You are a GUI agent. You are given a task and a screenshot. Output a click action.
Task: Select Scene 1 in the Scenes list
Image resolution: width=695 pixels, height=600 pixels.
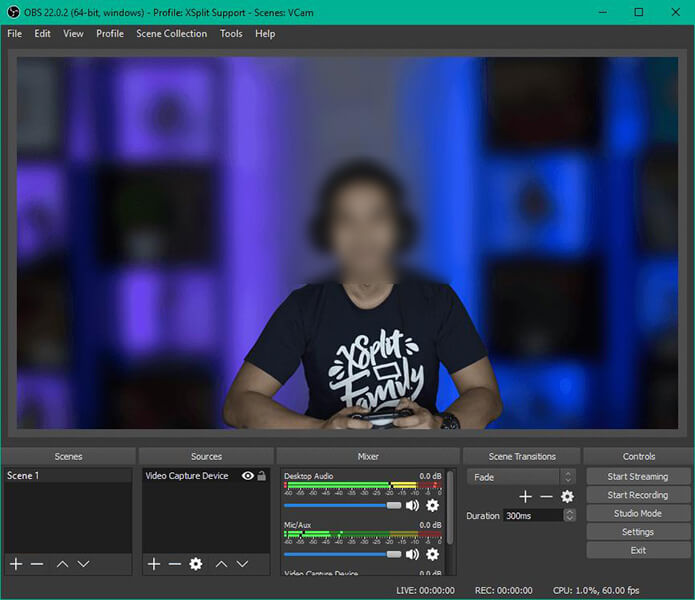tap(68, 475)
